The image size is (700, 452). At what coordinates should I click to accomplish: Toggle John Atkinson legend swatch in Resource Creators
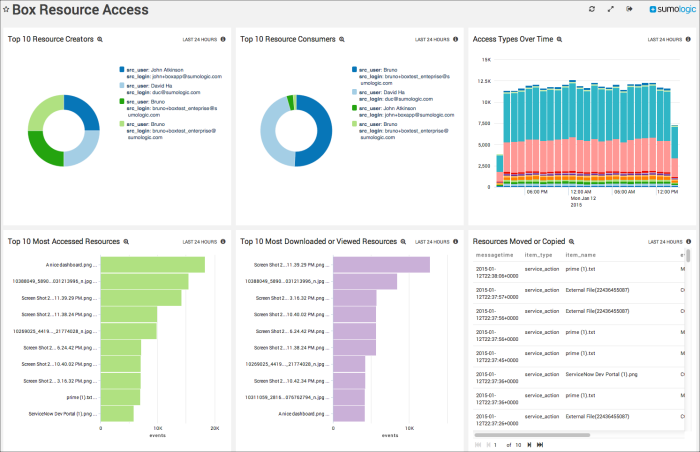[123, 71]
